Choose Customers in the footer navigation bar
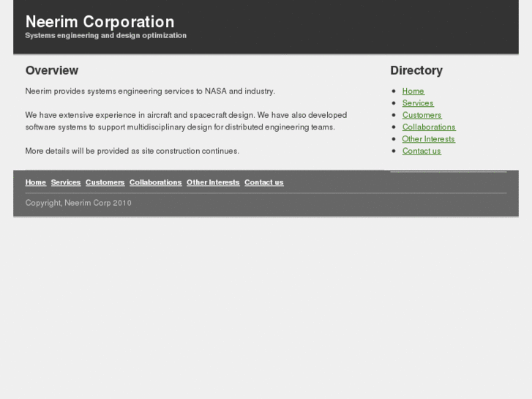Viewport: 532px width, 399px height. tap(105, 182)
